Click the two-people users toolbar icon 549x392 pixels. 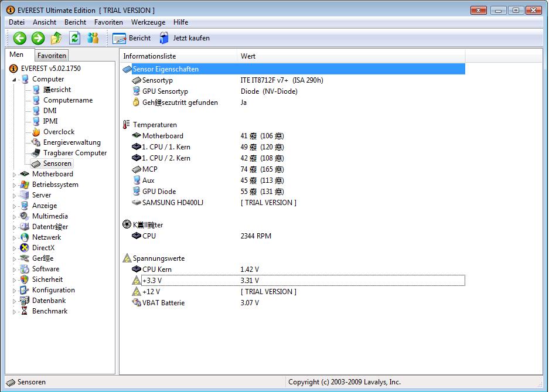coord(93,38)
